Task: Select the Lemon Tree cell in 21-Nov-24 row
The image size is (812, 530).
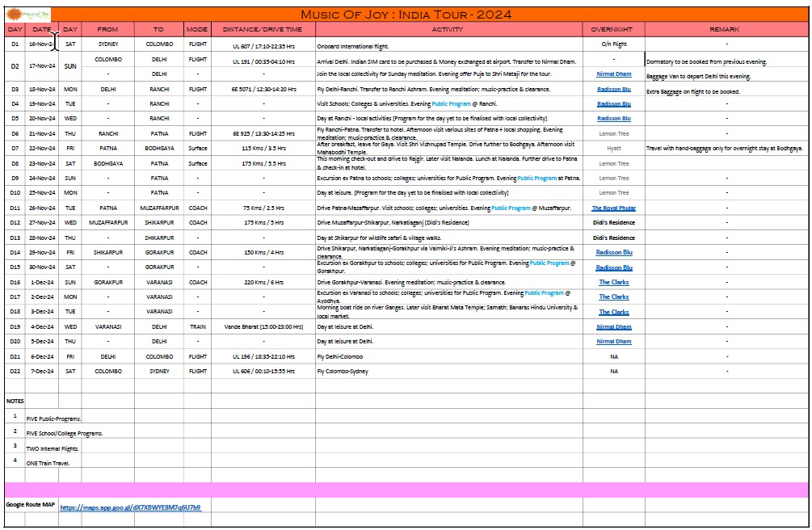Action: click(x=614, y=133)
